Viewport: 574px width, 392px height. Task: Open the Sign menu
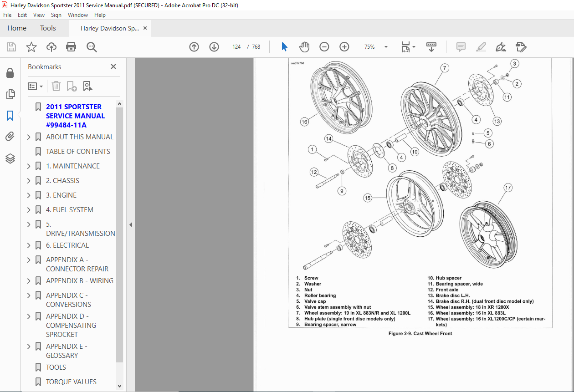point(56,15)
